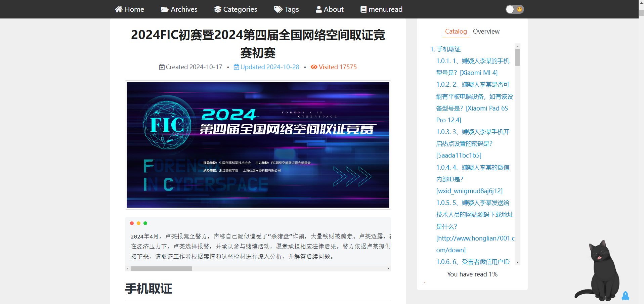Click the About person icon
The image size is (644, 304).
click(x=318, y=9)
